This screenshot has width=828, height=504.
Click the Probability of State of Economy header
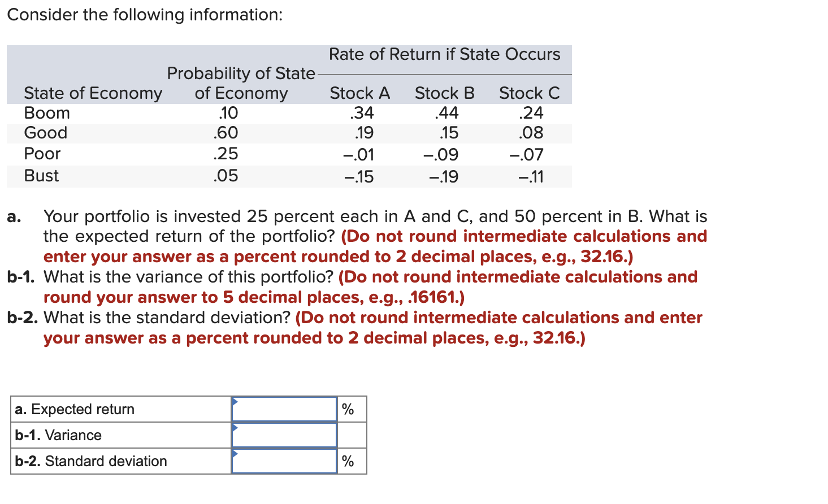click(x=241, y=83)
